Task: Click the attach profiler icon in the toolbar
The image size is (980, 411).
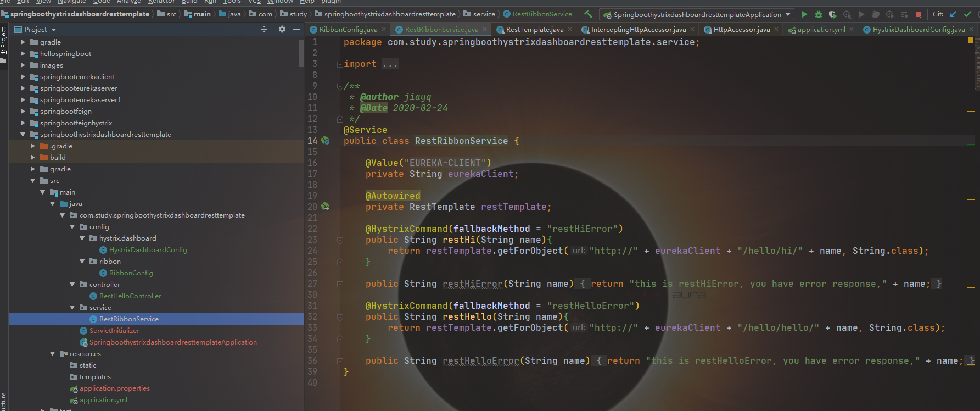Action: click(x=847, y=14)
